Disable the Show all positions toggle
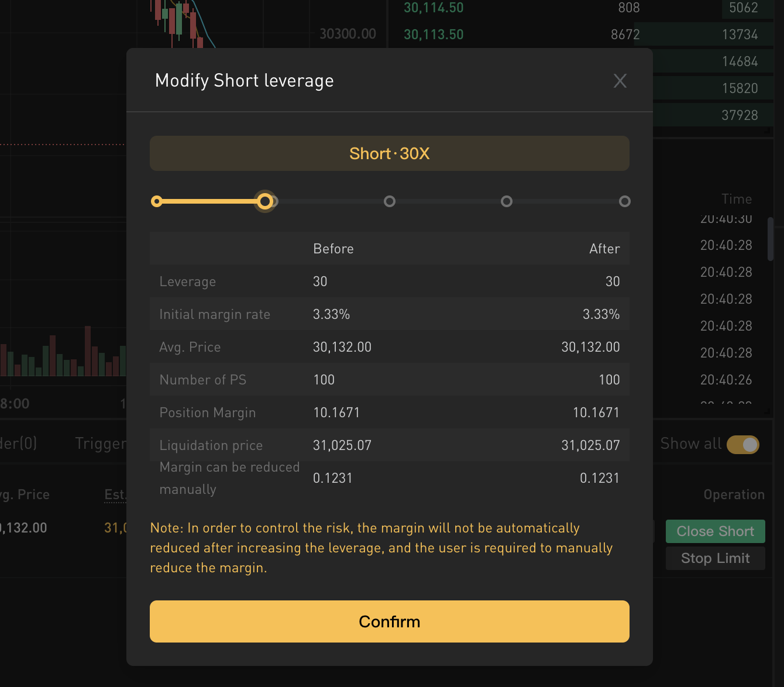 (742, 445)
